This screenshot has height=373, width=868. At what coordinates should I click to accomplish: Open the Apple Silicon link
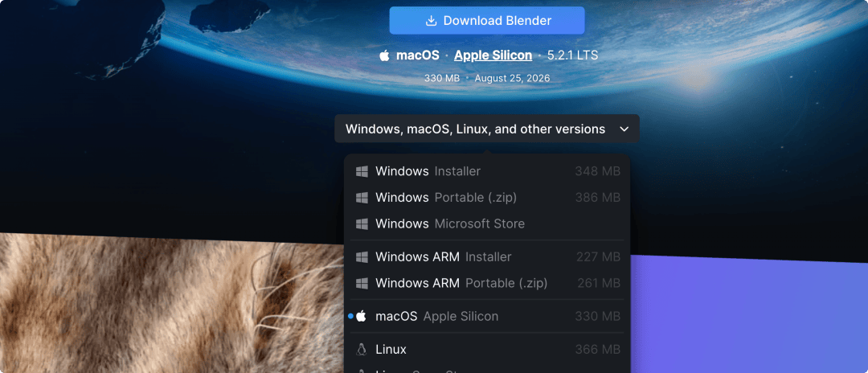(493, 55)
